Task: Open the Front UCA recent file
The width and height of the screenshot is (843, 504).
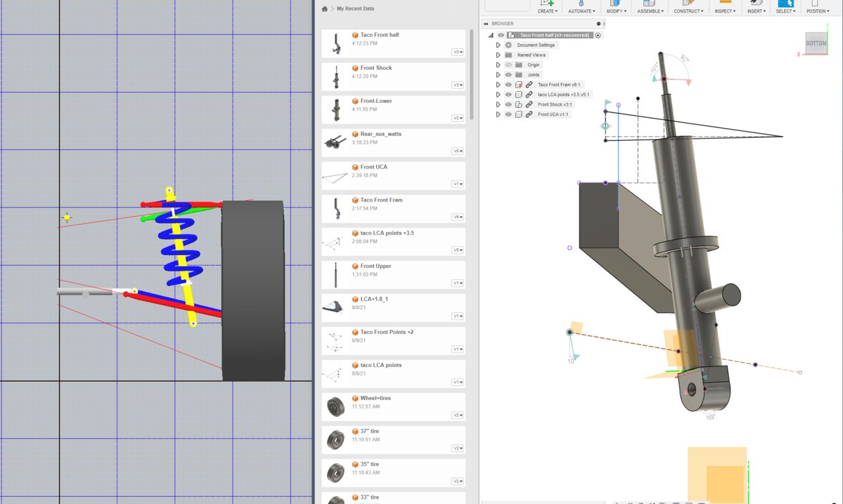Action: (393, 175)
